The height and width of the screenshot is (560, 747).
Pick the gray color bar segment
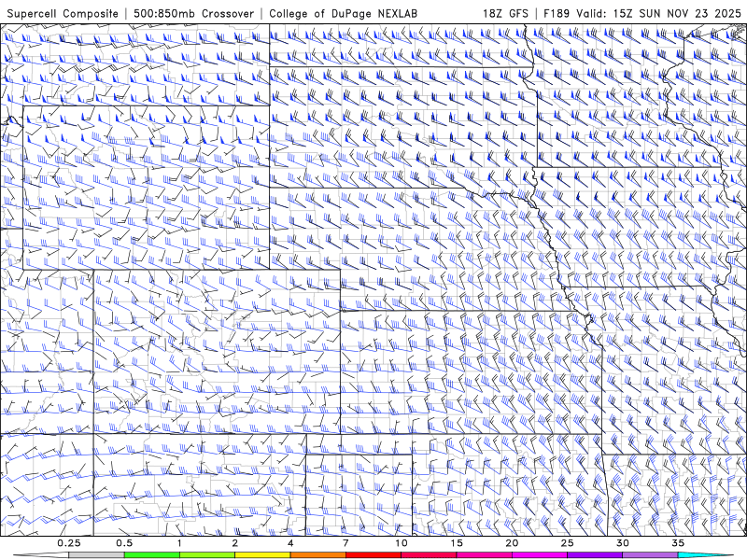(x=97, y=555)
